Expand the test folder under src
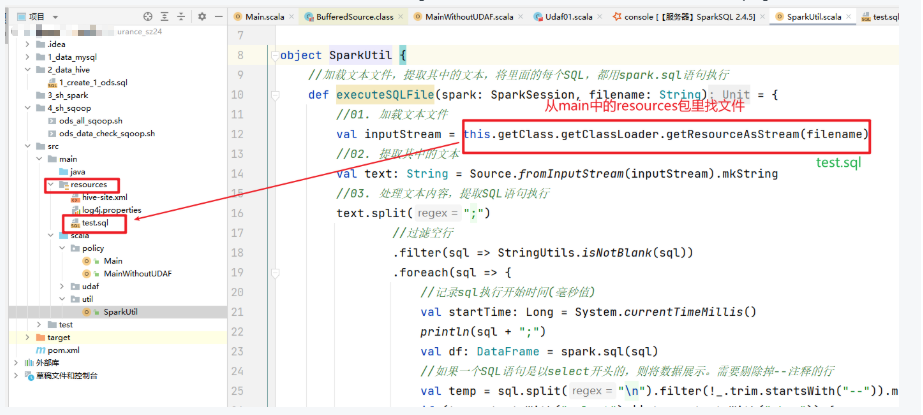 pos(39,325)
